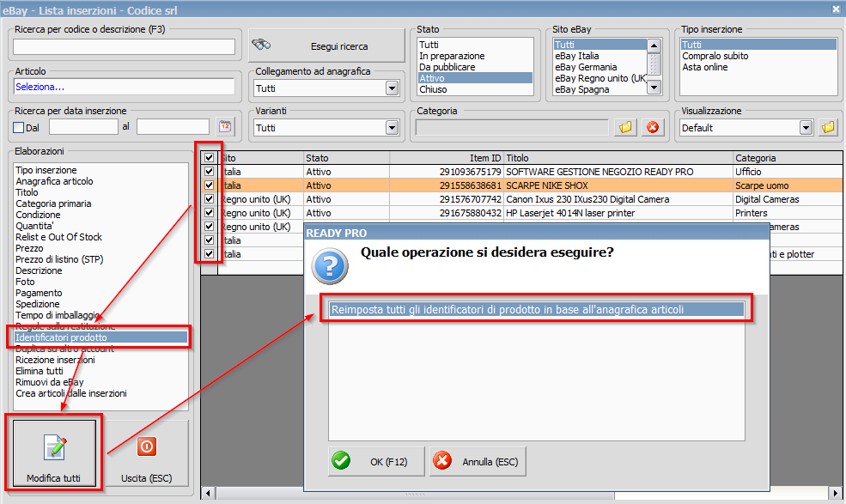Select Tutti in the Stato list

pyautogui.click(x=475, y=45)
